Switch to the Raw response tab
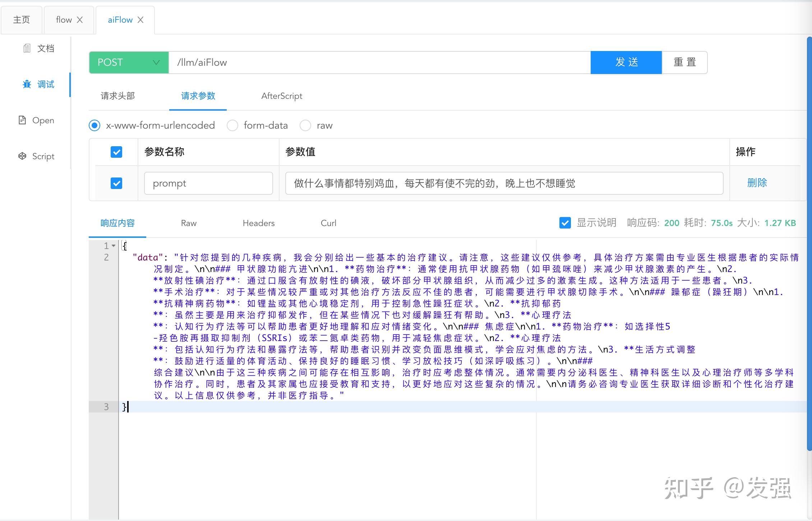This screenshot has height=521, width=812. (189, 223)
